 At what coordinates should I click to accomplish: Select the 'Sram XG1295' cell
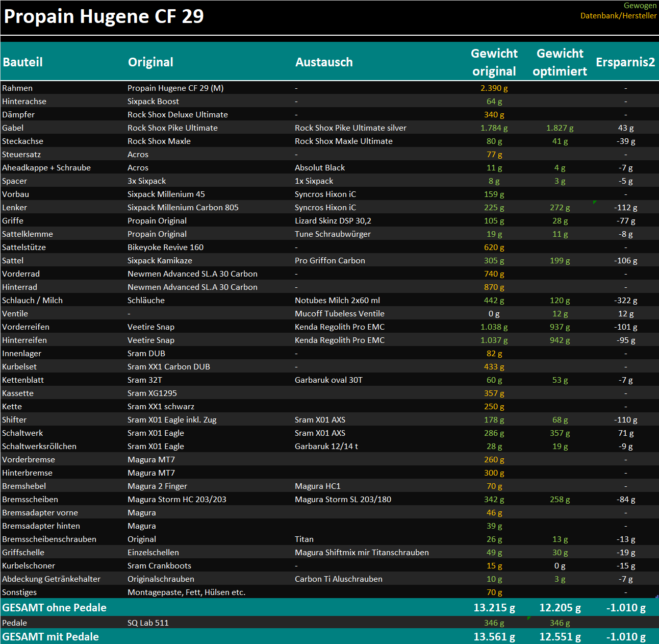pyautogui.click(x=152, y=393)
